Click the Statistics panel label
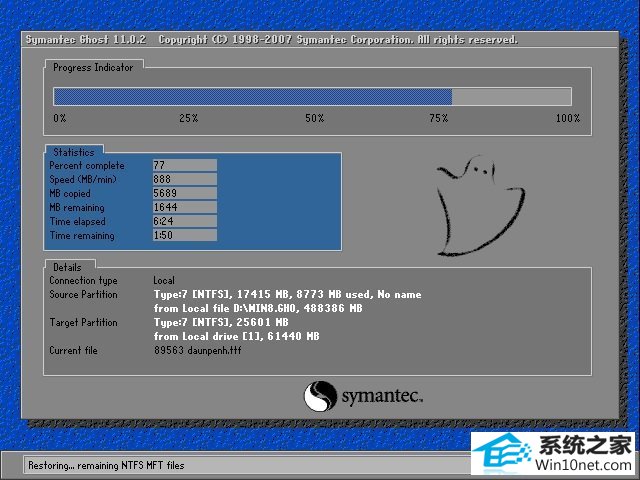Viewport: 640px width, 480px height. 74,152
